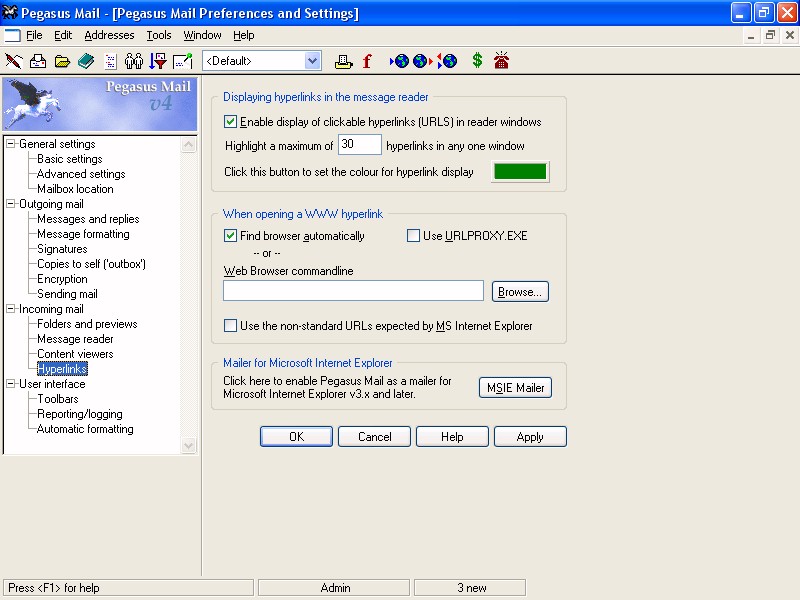Select Signatures in the tree
This screenshot has width=800, height=600.
click(x=62, y=249)
